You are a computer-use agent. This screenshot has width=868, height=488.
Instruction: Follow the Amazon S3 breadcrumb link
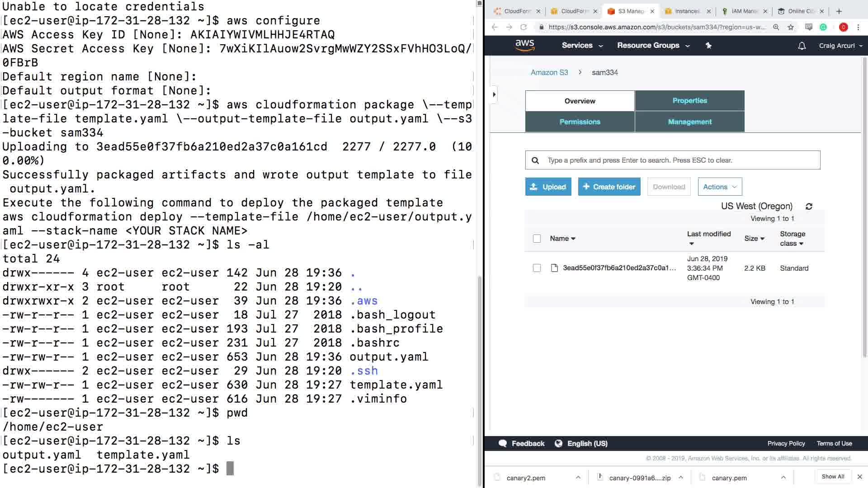549,72
